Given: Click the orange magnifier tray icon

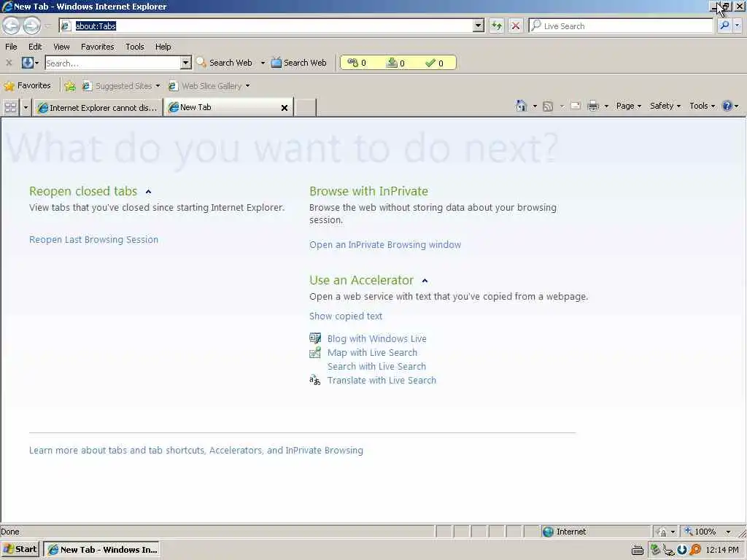Looking at the screenshot, I should tap(695, 550).
